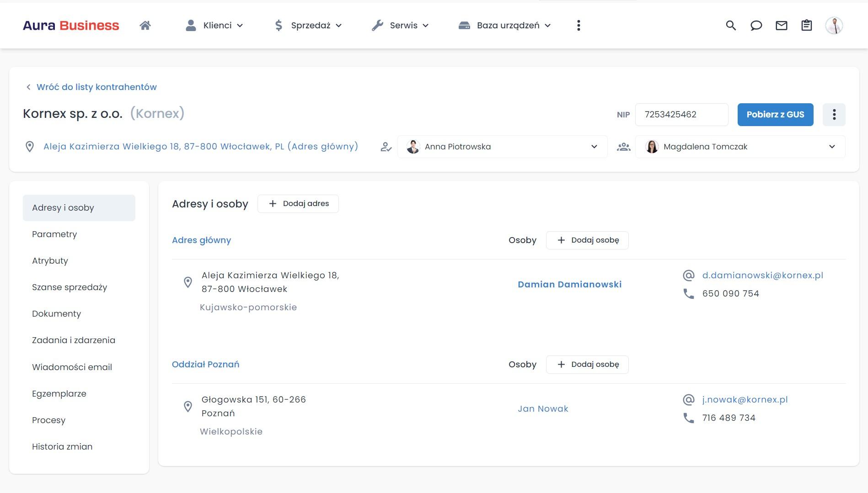Click phone number 716 489 734
Screen dimensions: 868x493
click(x=729, y=418)
